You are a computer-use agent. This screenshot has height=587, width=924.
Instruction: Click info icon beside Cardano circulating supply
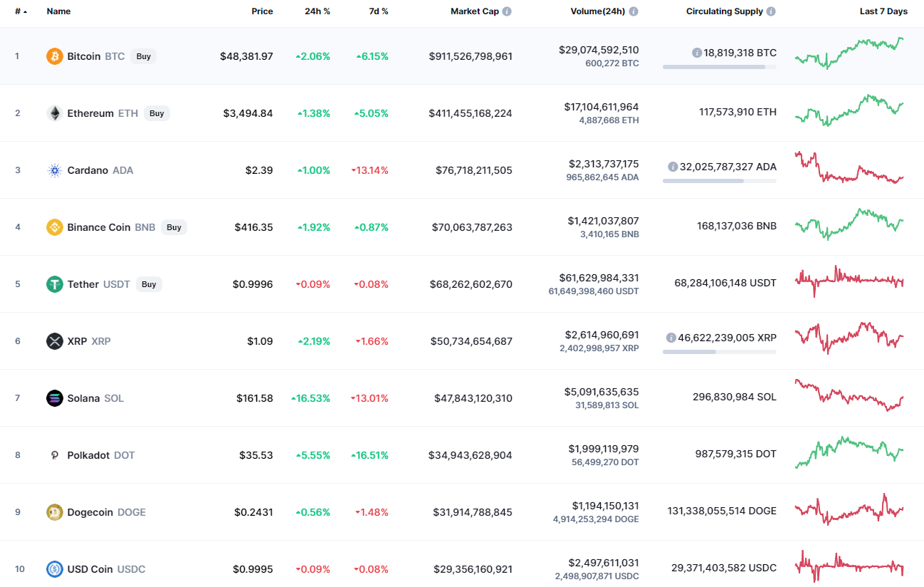[673, 167]
